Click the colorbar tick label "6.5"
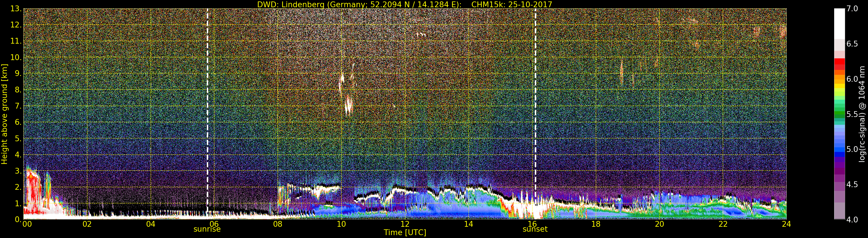This screenshot has height=238, width=868. tap(852, 44)
